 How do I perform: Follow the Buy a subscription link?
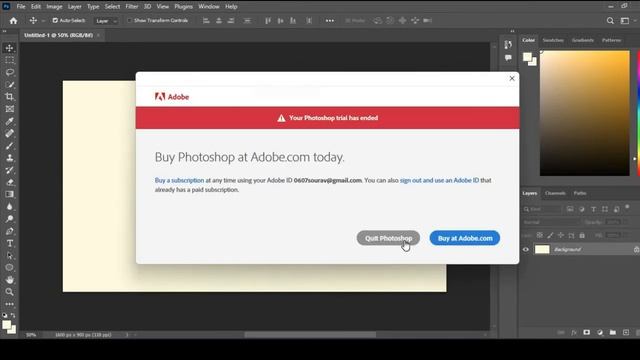[179, 180]
